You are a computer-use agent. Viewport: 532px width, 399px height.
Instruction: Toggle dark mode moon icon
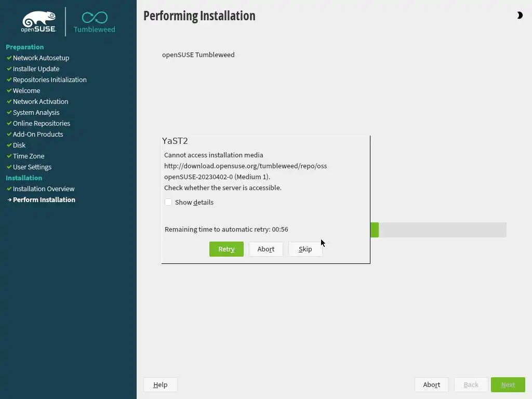[520, 15]
